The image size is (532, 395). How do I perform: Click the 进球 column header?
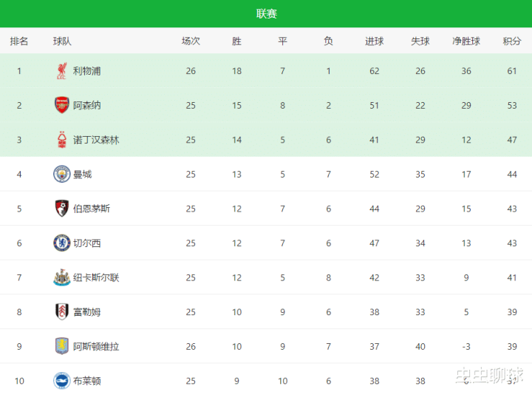point(374,41)
